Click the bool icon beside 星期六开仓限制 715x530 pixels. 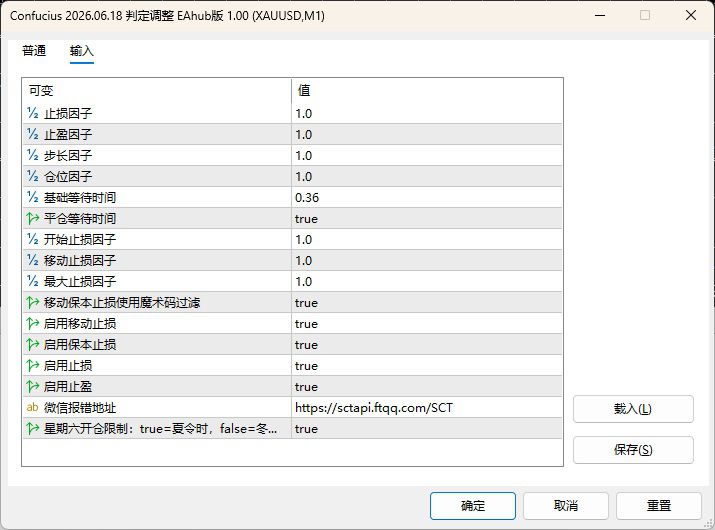[32, 428]
